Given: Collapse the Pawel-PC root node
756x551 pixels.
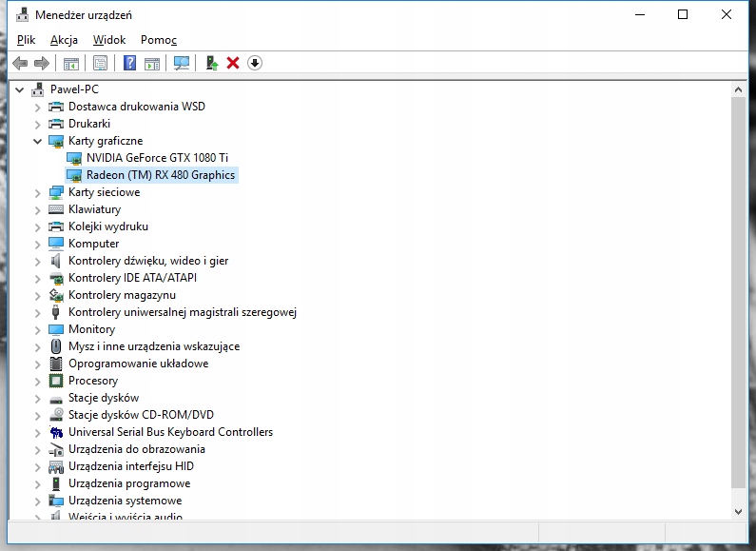Looking at the screenshot, I should (x=19, y=89).
